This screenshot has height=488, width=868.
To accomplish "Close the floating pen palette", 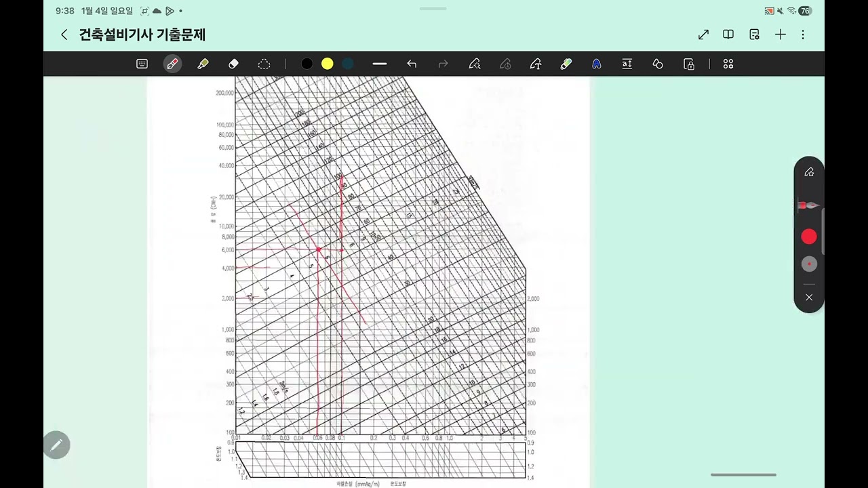I will 809,298.
